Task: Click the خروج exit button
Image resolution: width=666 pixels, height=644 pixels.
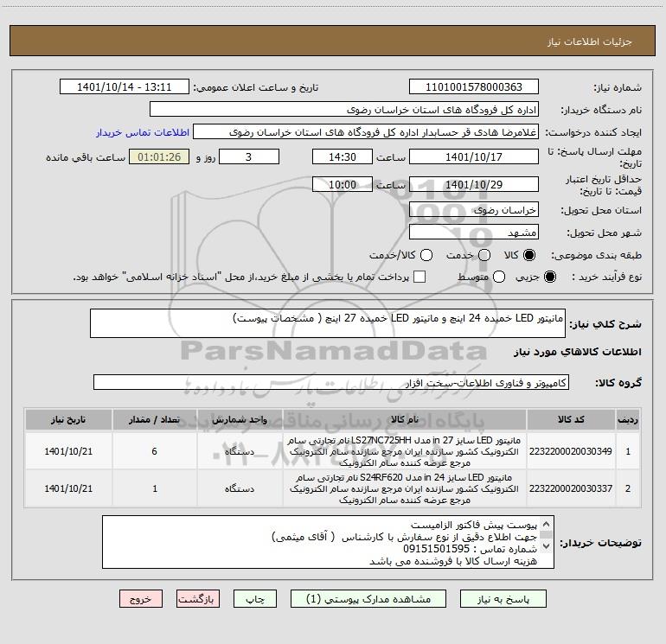Action: pos(141,599)
